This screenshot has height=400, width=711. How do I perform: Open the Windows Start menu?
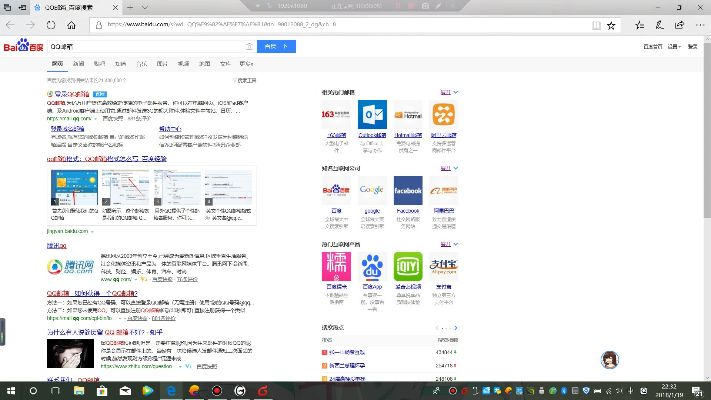point(11,390)
